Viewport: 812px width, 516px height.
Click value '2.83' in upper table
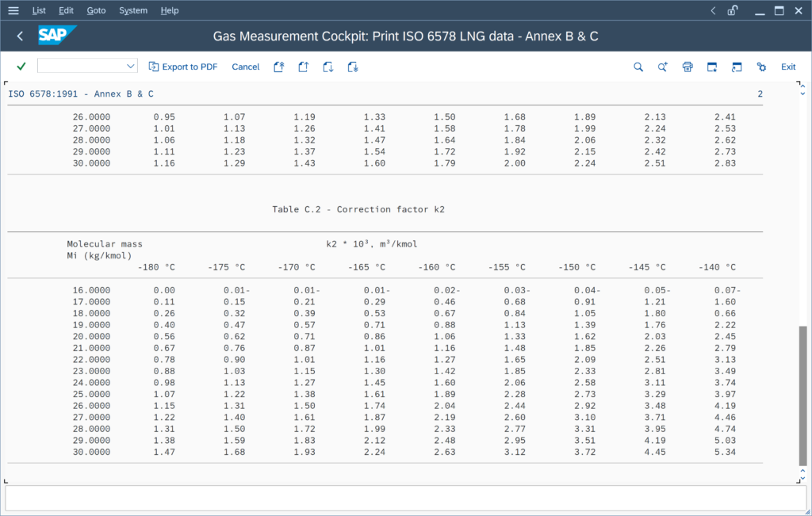(725, 163)
